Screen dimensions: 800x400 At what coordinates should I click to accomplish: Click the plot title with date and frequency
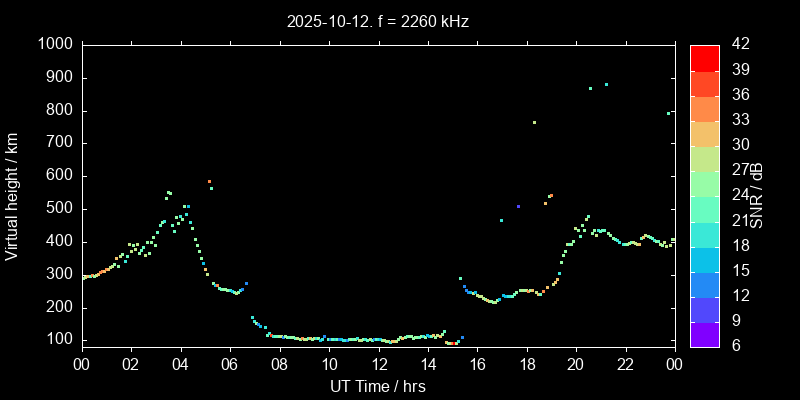coord(377,20)
